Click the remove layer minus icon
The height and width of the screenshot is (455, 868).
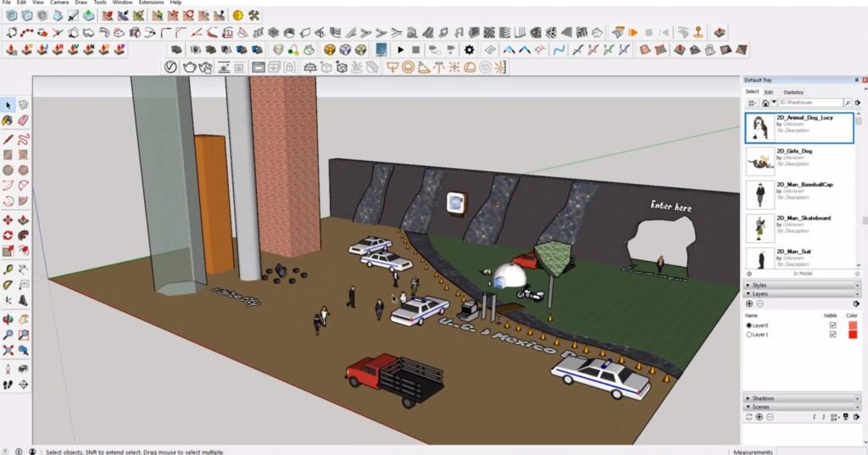pos(759,304)
